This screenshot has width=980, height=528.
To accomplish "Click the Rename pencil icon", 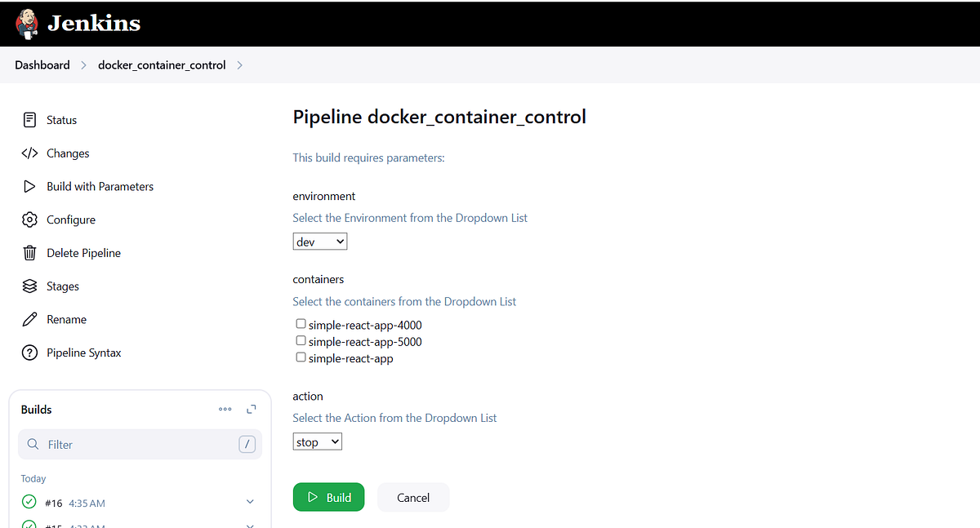I will pos(29,319).
